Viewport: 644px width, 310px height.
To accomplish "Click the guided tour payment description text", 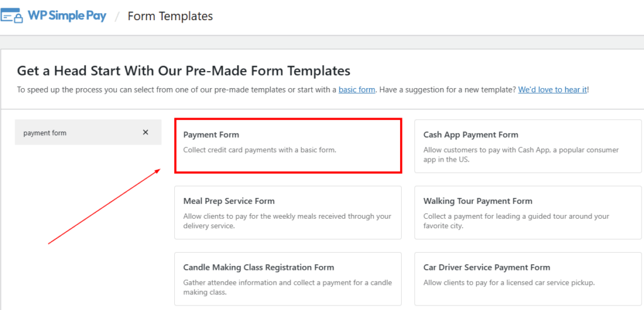I will pyautogui.click(x=516, y=221).
